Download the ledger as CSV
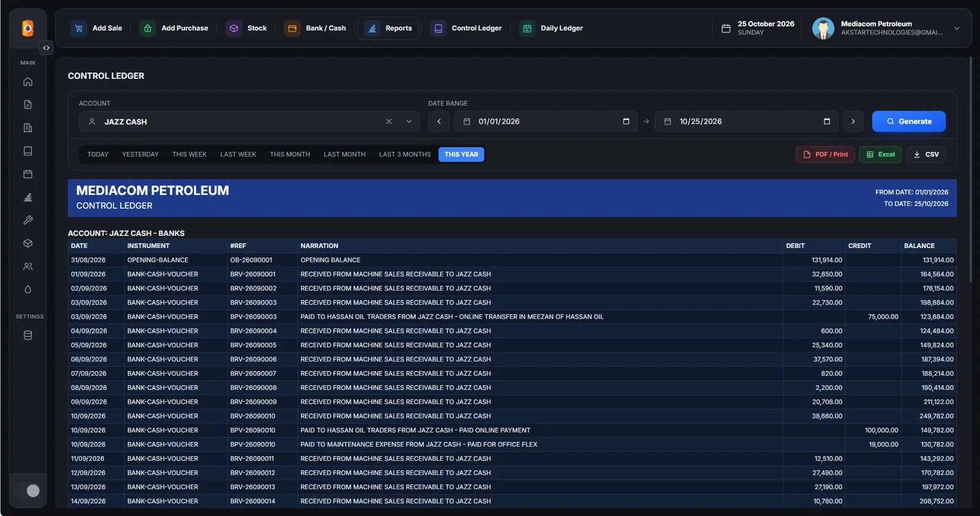This screenshot has width=980, height=516. point(925,154)
